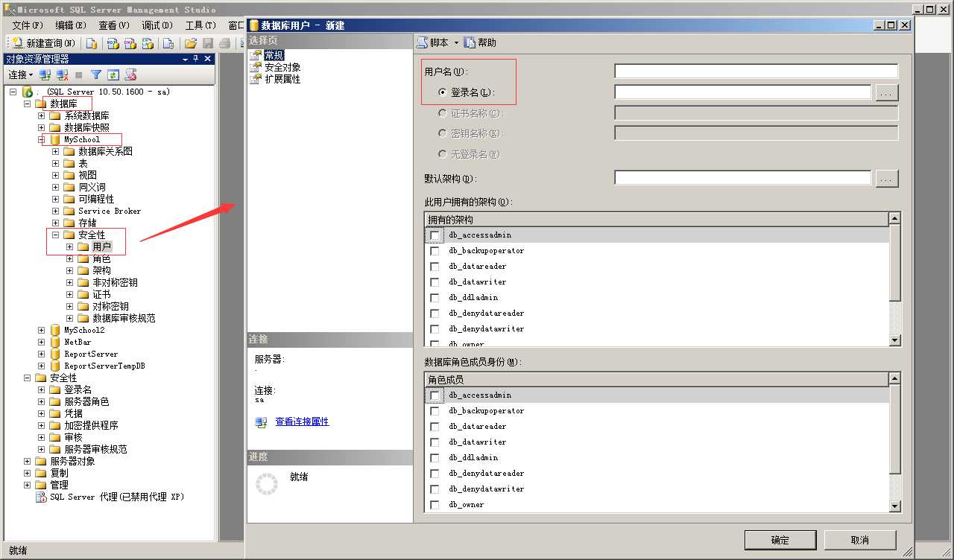This screenshot has height=560, width=954.
Task: Check db_backupoperator in owned schemas list
Action: tap(435, 251)
